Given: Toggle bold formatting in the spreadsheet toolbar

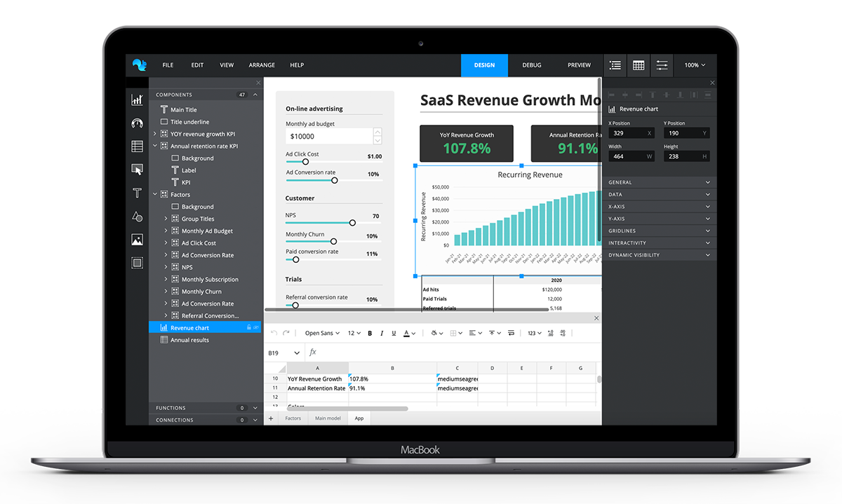Looking at the screenshot, I should [370, 333].
